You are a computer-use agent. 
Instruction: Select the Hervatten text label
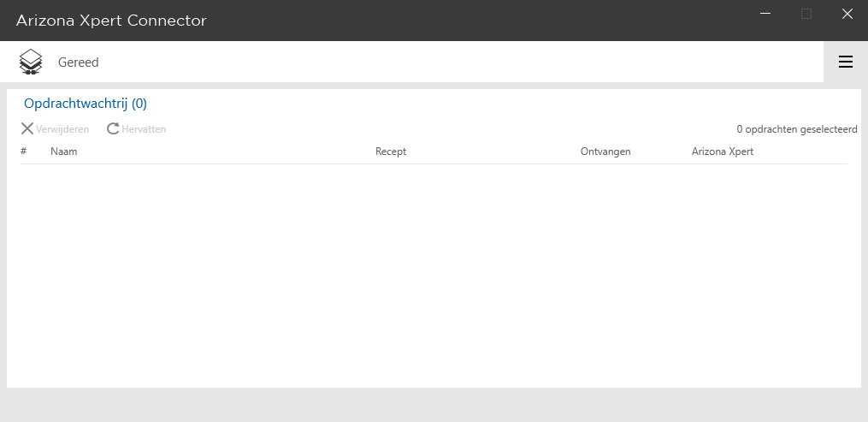point(144,129)
